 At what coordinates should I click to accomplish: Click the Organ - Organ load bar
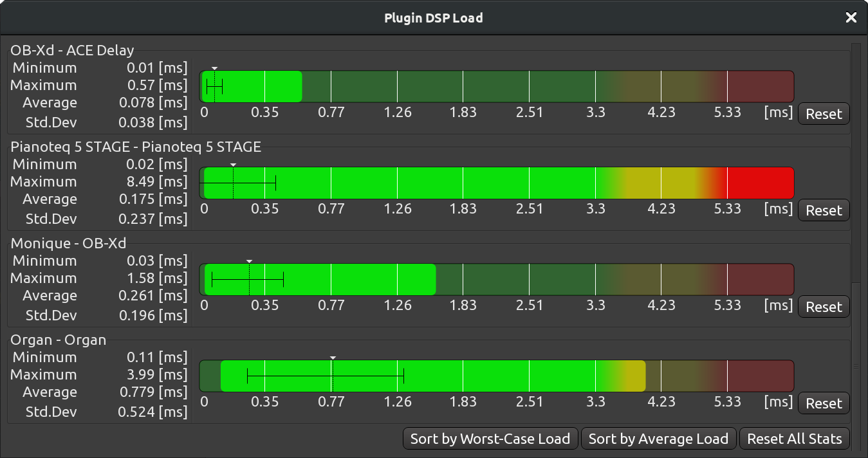(497, 376)
